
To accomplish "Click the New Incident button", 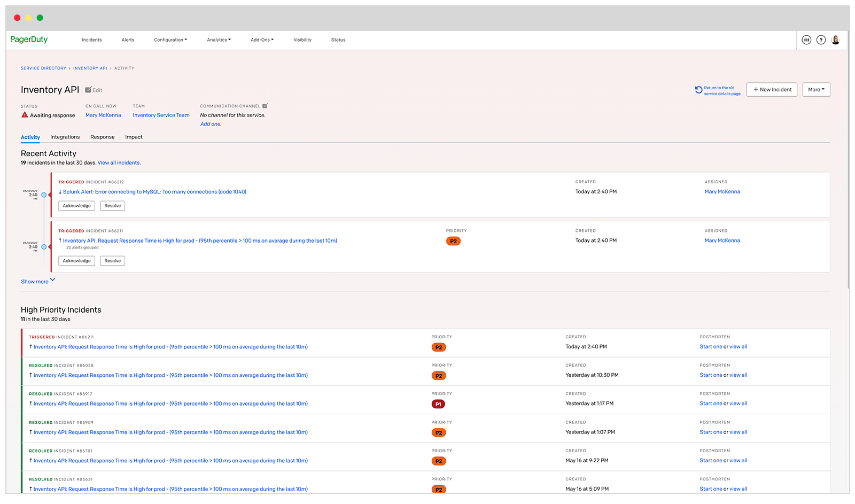I will [x=772, y=90].
